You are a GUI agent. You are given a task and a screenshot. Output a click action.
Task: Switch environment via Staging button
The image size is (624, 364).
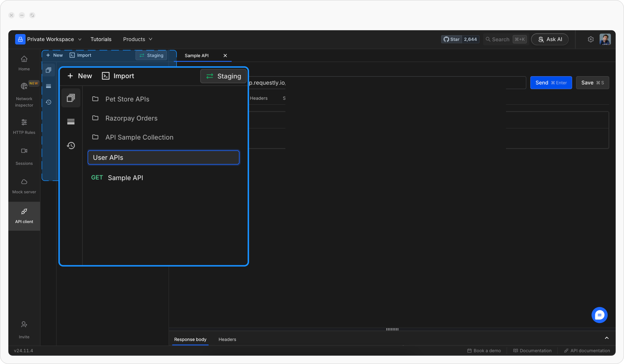coord(223,76)
